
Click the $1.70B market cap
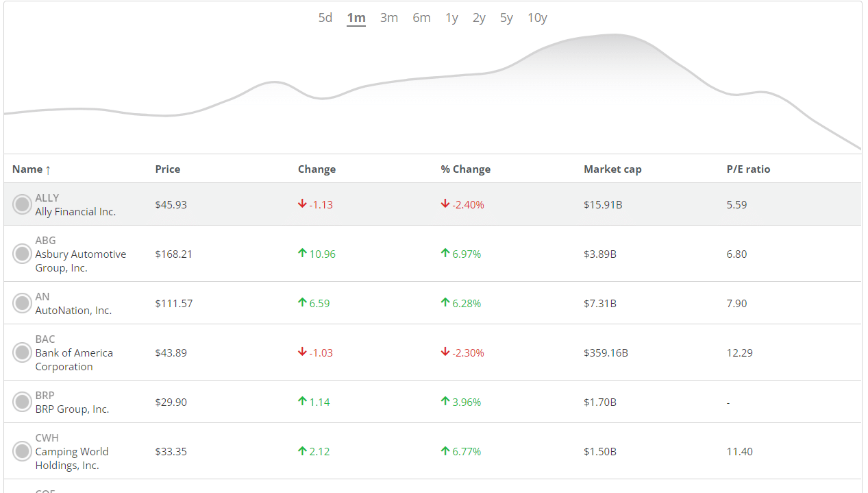600,402
